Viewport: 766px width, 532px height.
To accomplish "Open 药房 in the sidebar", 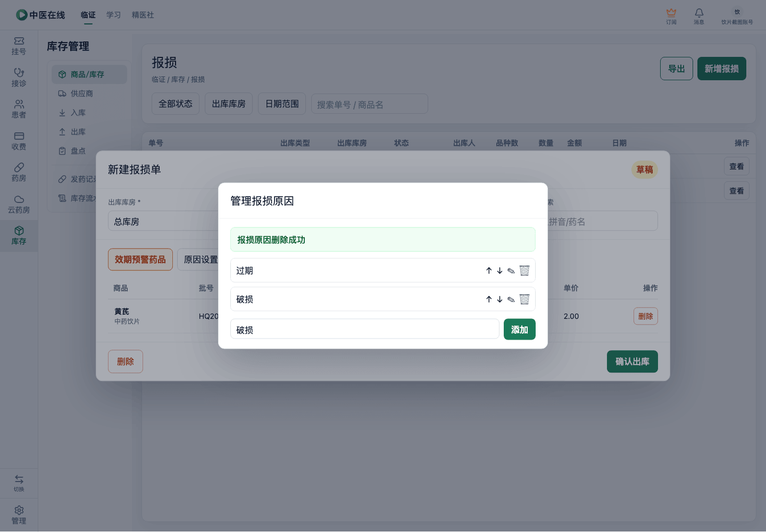I will point(19,172).
